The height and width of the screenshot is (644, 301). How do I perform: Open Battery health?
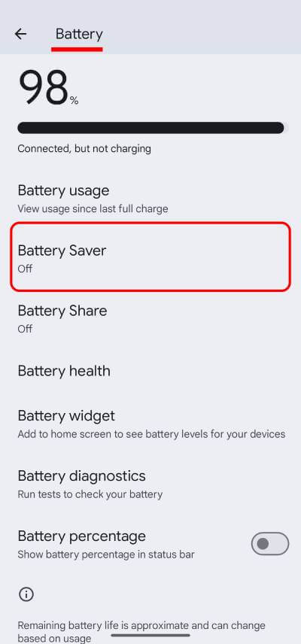pos(150,371)
